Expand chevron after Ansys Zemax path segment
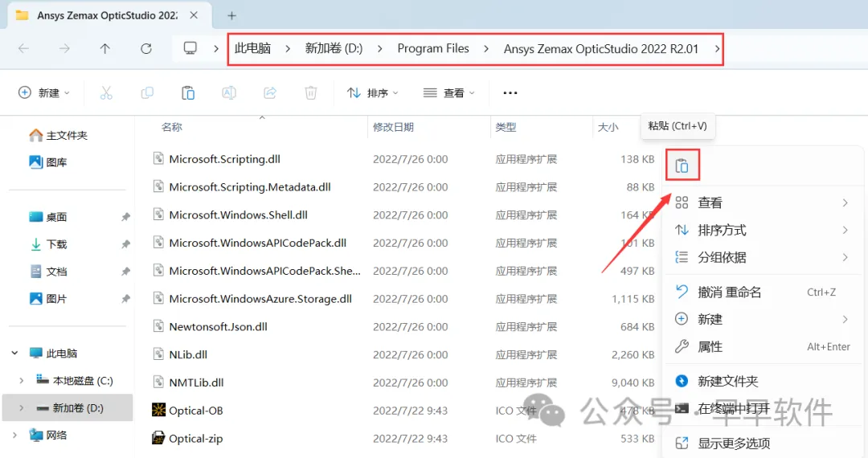The height and width of the screenshot is (458, 868). 717,49
